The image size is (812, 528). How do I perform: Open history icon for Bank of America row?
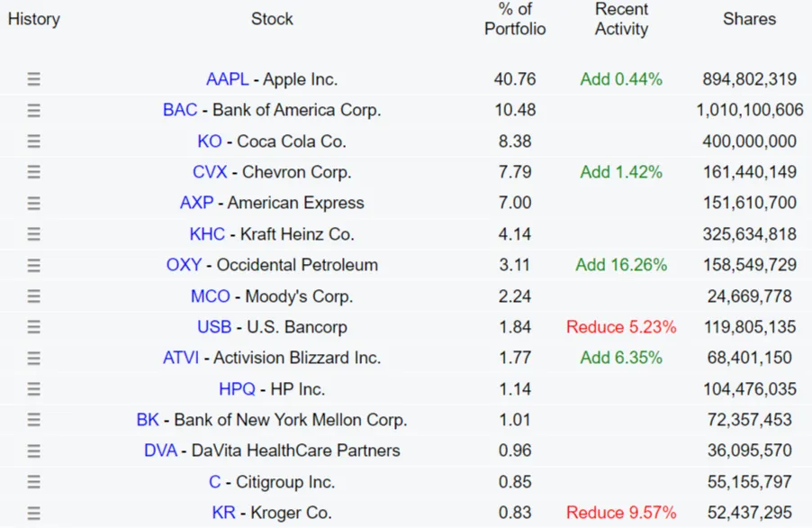point(33,110)
